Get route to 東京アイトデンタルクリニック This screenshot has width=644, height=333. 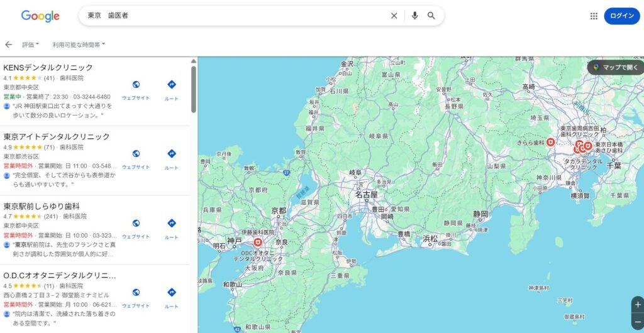[x=172, y=160]
